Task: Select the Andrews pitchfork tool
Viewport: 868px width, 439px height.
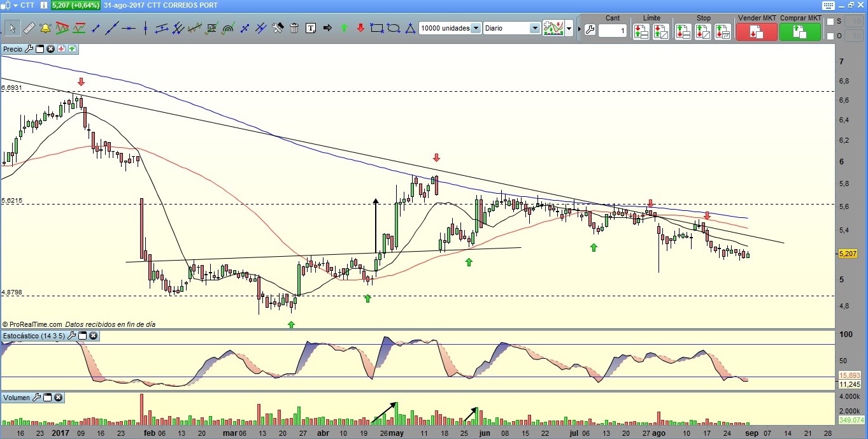Action: (178, 28)
